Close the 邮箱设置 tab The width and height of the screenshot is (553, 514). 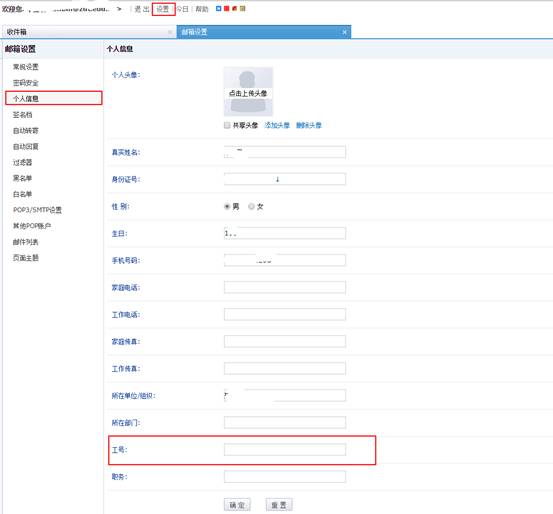pos(345,32)
